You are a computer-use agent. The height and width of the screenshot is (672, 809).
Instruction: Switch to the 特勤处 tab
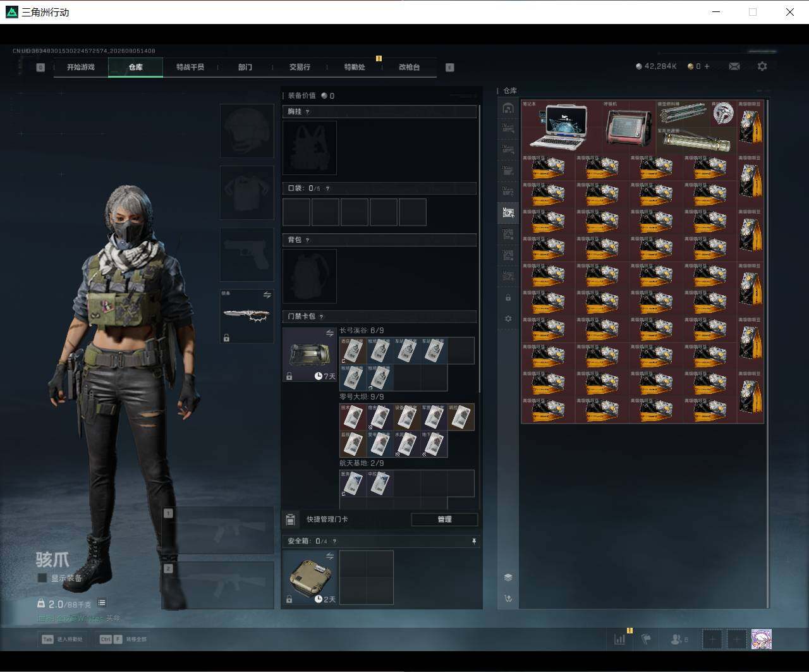pyautogui.click(x=355, y=67)
